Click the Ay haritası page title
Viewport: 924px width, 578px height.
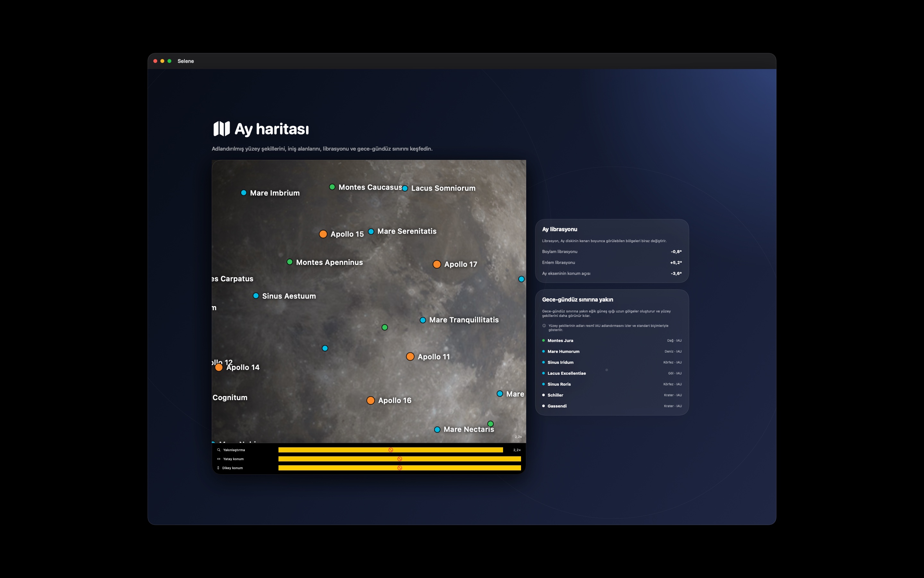271,129
